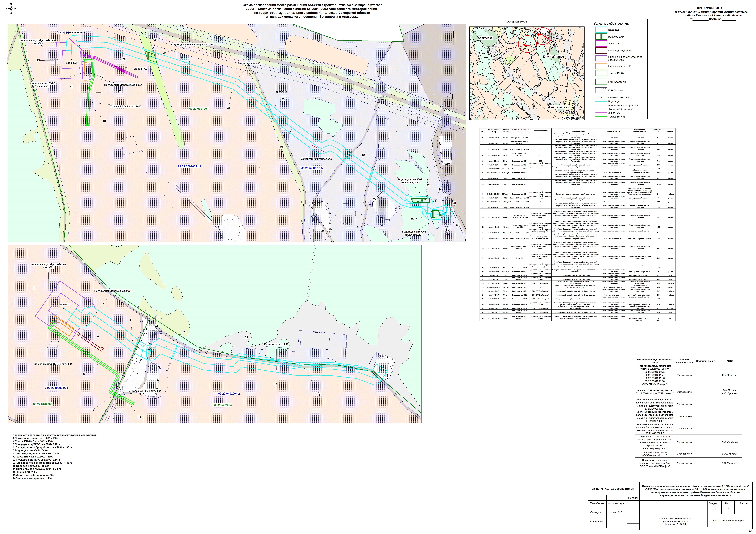
Task: Click 'Новосадовый' label on the overview map
Action: click(x=571, y=118)
